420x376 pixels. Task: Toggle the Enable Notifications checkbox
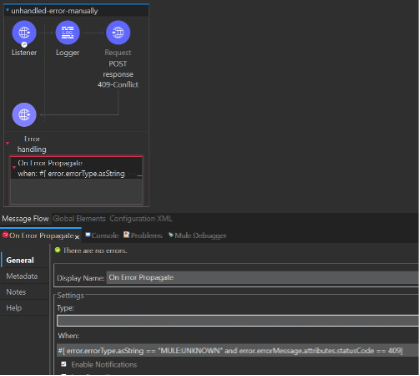coord(64,364)
